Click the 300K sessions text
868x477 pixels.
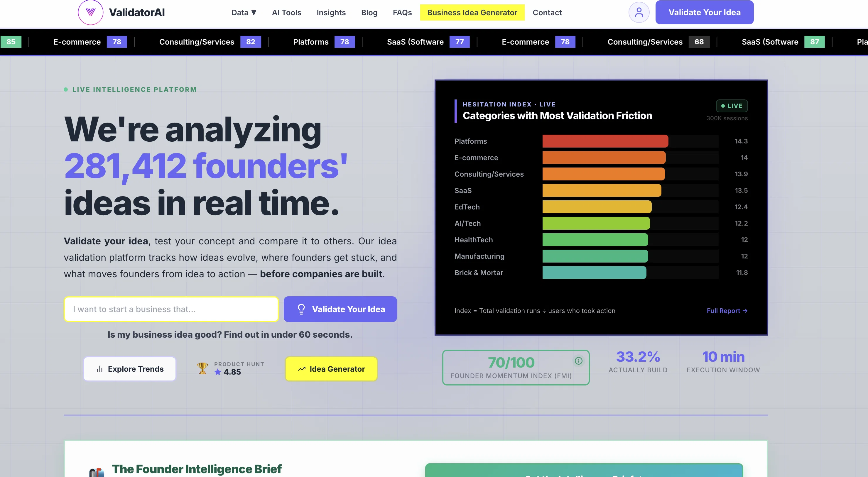[727, 118]
